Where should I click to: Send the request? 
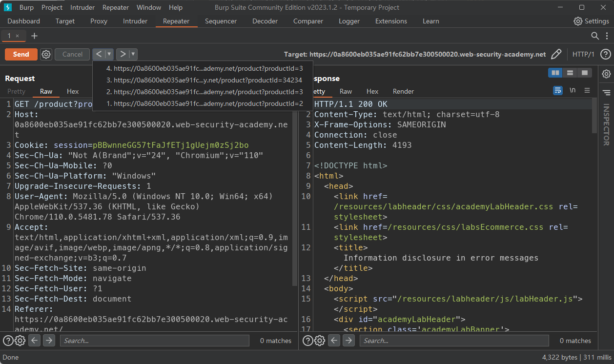pos(21,54)
